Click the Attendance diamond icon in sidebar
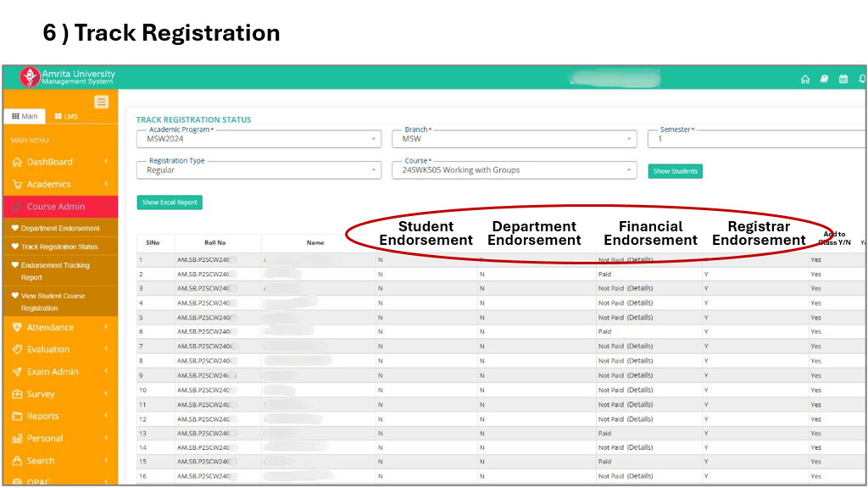 [18, 327]
